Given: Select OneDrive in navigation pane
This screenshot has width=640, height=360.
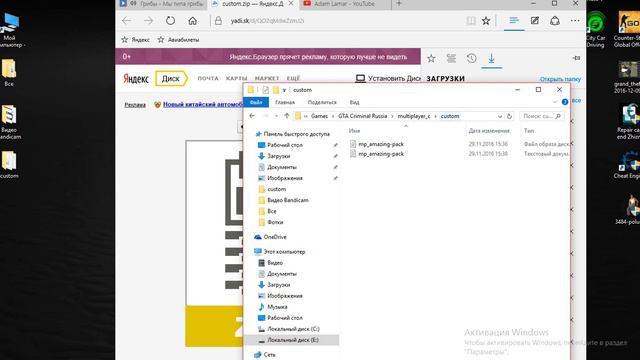Looking at the screenshot, I should click(275, 237).
